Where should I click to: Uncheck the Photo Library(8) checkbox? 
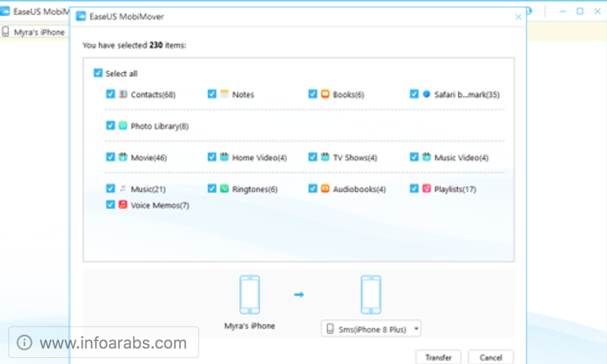[x=110, y=125]
